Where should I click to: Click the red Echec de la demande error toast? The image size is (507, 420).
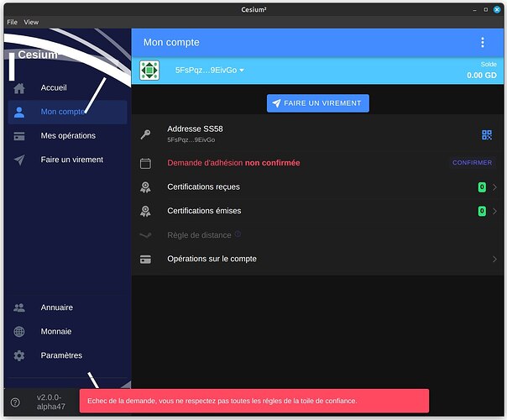coord(254,401)
